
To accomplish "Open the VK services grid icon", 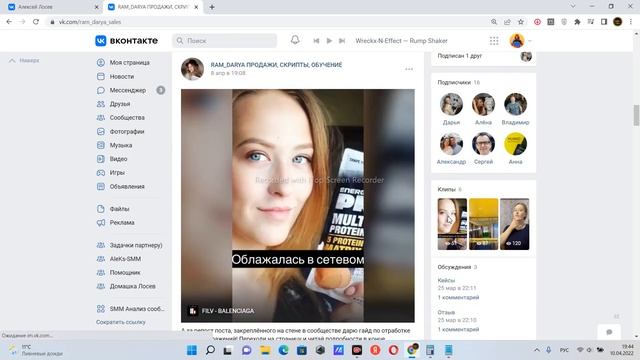I will pos(494,41).
